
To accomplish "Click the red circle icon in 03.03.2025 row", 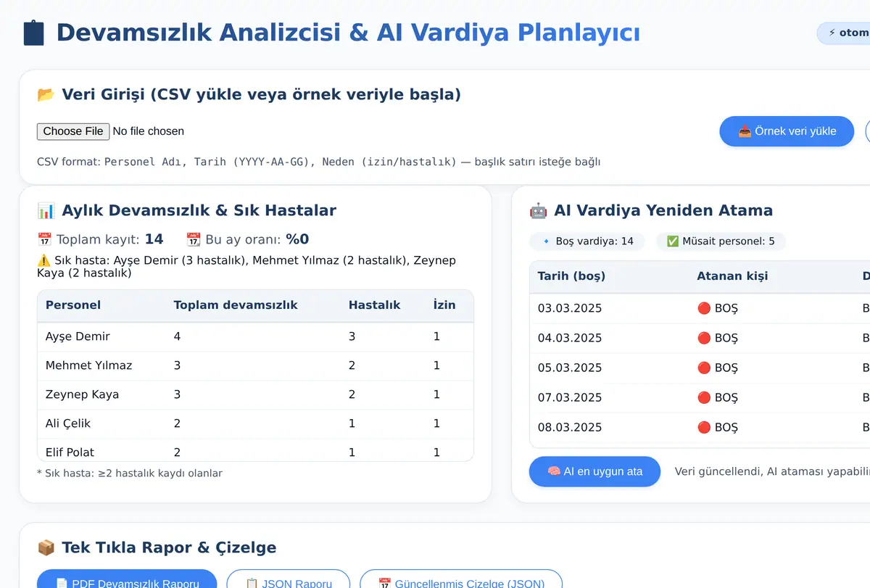I will [703, 308].
